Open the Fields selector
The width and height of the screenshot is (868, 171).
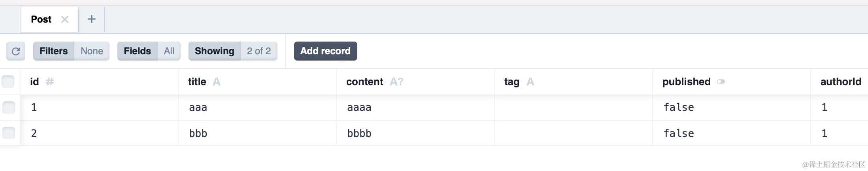149,51
